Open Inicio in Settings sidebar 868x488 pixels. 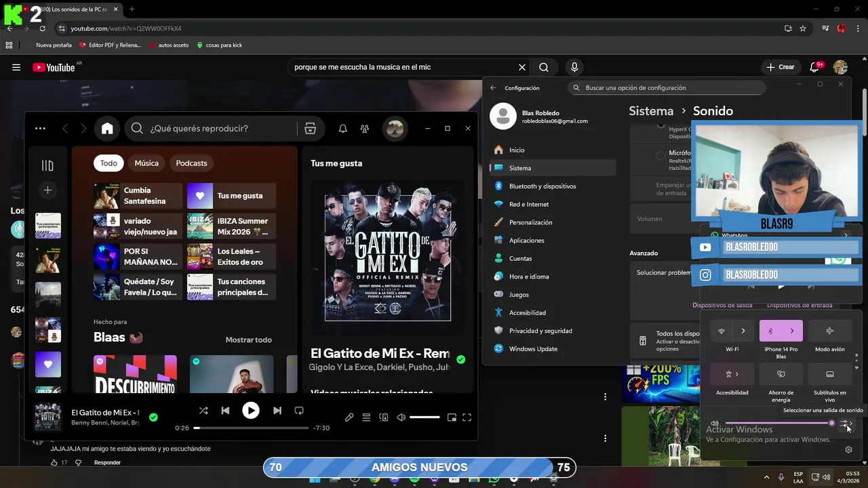click(553, 150)
